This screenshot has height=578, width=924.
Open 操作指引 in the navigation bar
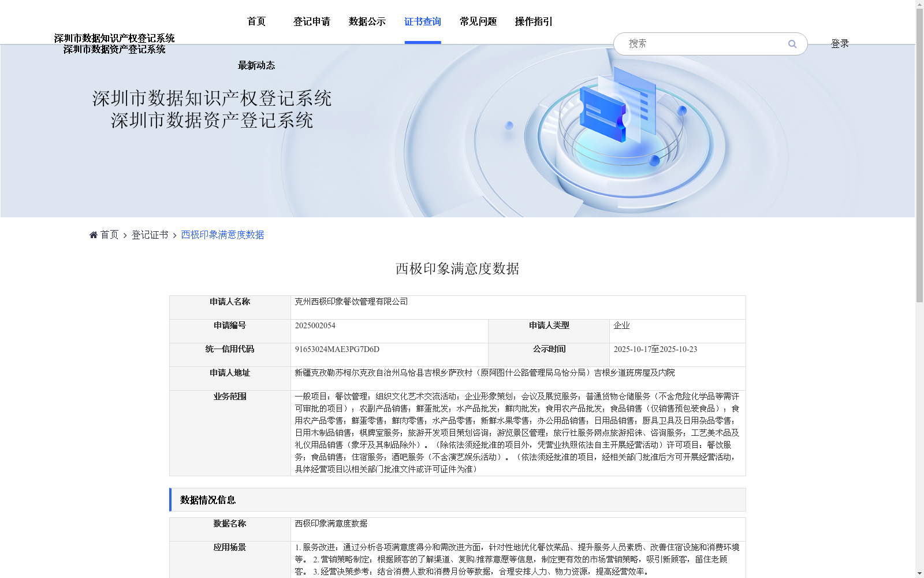pos(534,21)
